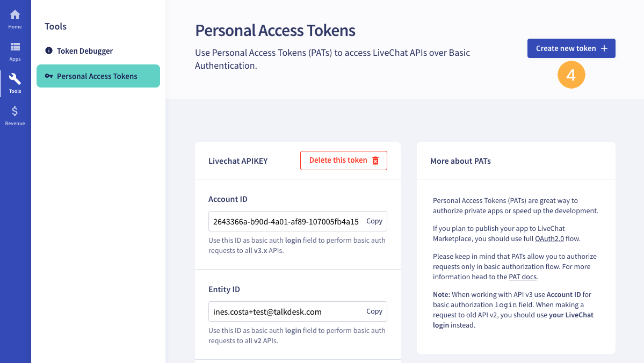
Task: Copy the Account ID value
Action: (x=374, y=221)
